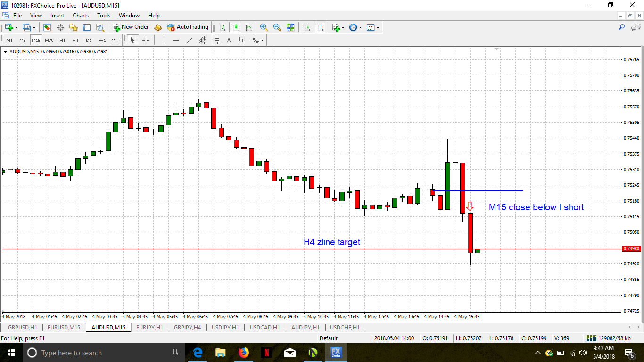Select the Crosshair tool
The height and width of the screenshot is (362, 644).
146,41
